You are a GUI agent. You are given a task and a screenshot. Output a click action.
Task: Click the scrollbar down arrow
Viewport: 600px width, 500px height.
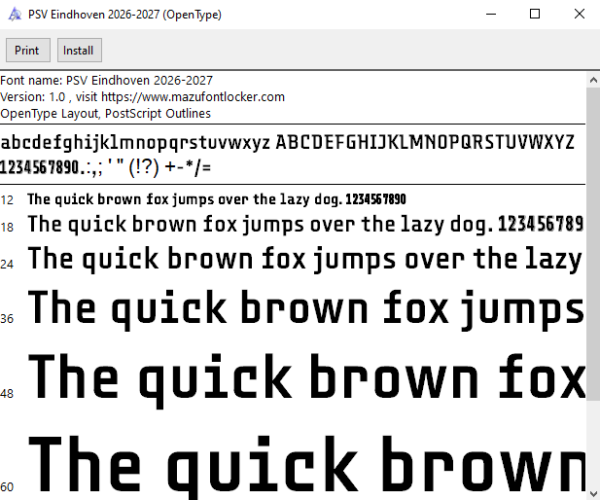[593, 493]
